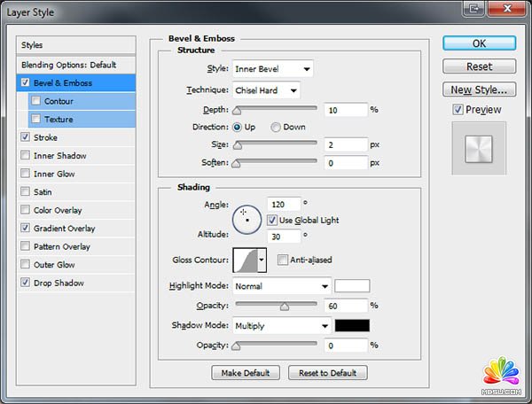Open Blending Options: Default entry
This screenshot has width=532, height=404.
pos(69,65)
